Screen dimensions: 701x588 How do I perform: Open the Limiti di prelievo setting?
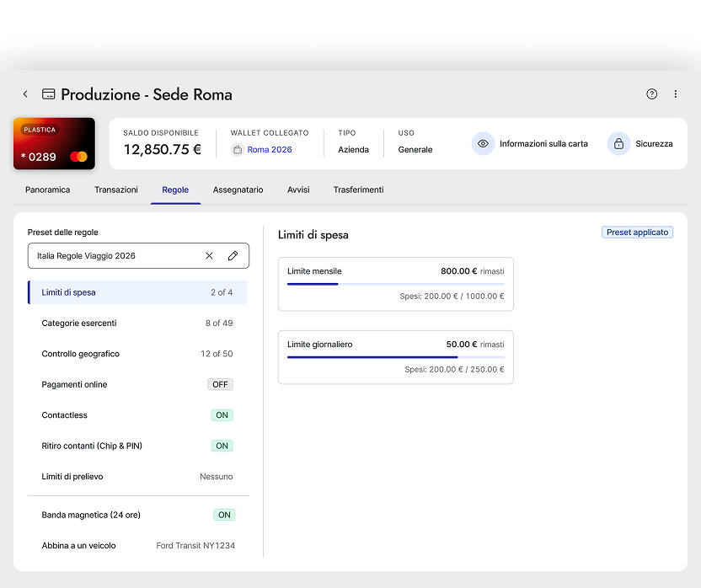(x=137, y=477)
